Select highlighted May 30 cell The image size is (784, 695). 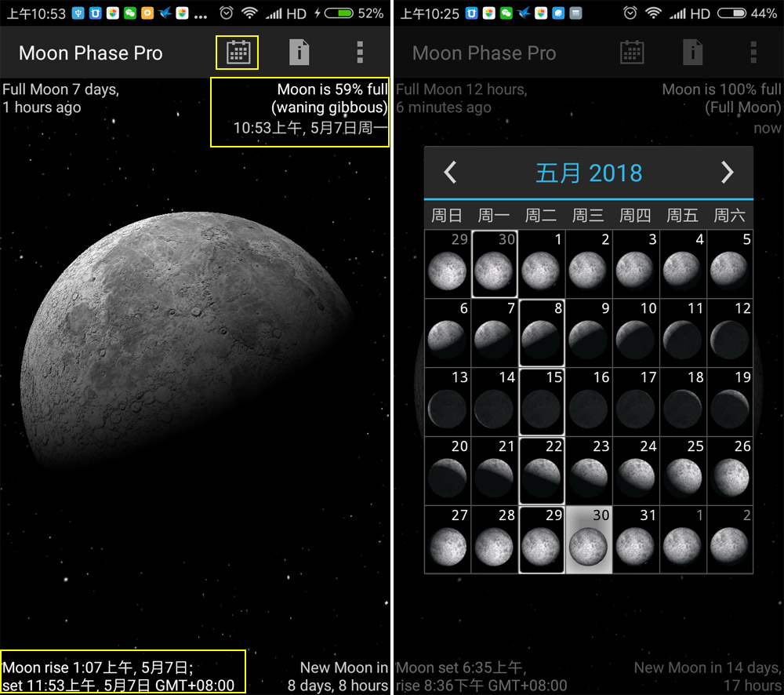(x=589, y=540)
